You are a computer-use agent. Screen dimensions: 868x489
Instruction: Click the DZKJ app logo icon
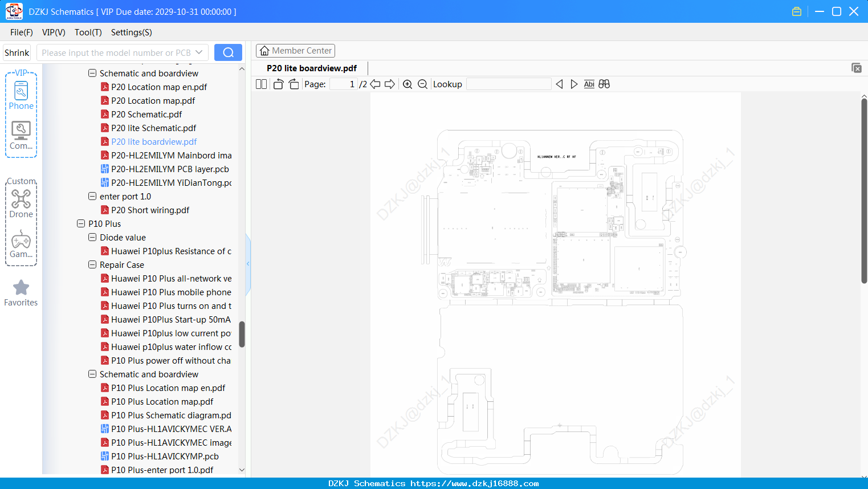[x=14, y=11]
